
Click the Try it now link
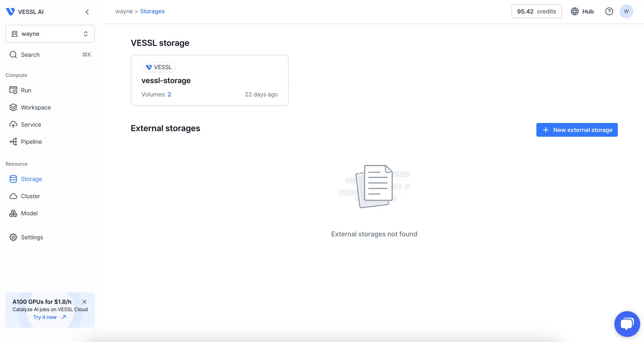coord(45,317)
